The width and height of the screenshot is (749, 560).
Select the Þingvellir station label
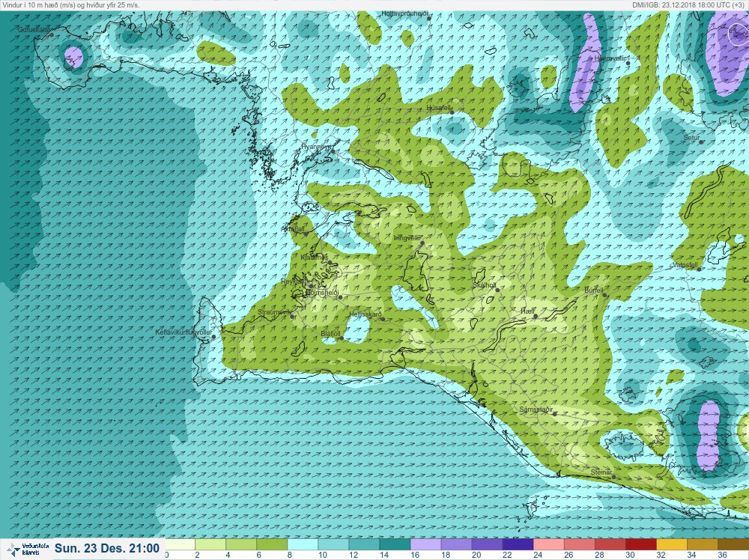point(407,238)
